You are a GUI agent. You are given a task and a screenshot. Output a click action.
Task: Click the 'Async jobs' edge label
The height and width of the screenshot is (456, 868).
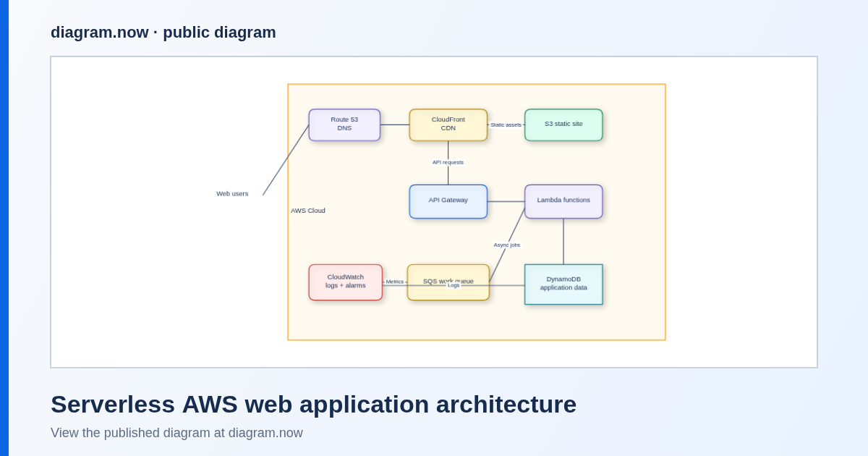pos(507,245)
